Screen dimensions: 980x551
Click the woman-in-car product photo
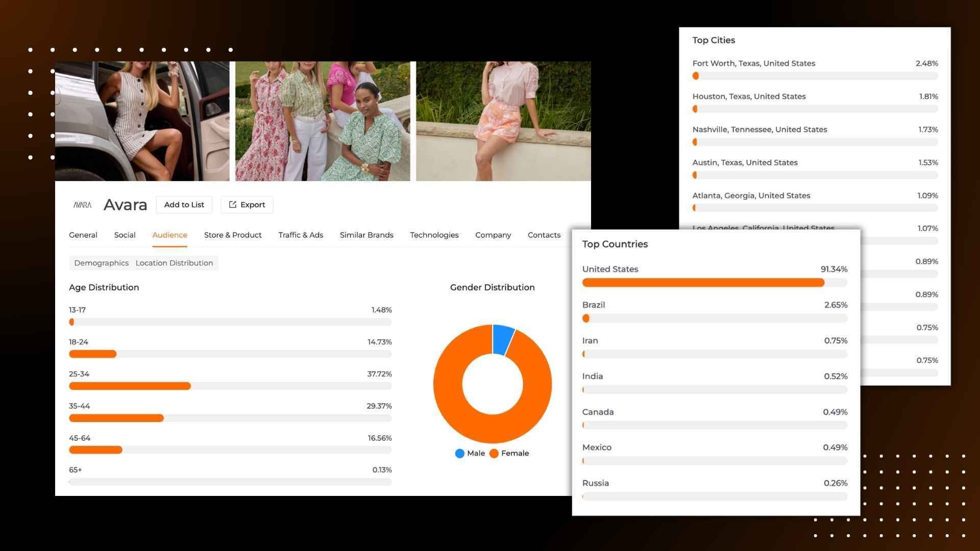coord(142,121)
